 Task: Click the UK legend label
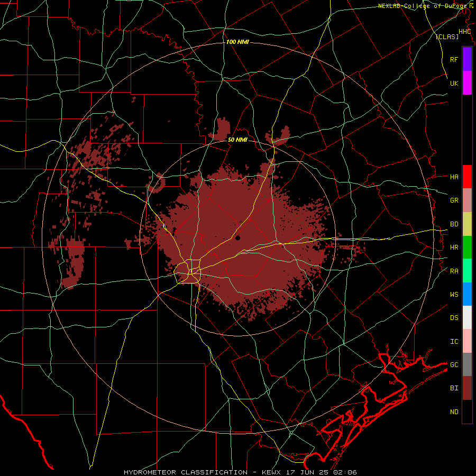point(454,83)
